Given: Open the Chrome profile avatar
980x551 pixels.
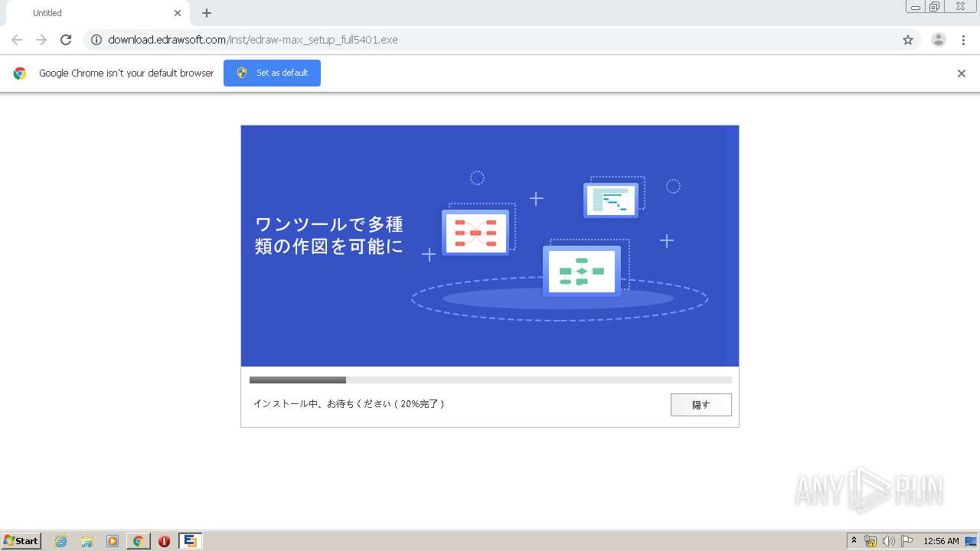Looking at the screenshot, I should (939, 40).
